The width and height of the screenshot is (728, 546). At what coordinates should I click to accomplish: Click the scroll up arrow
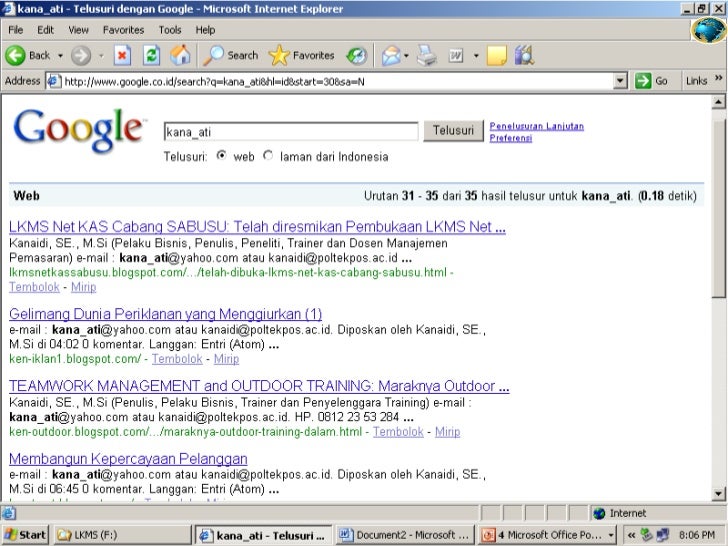point(718,101)
